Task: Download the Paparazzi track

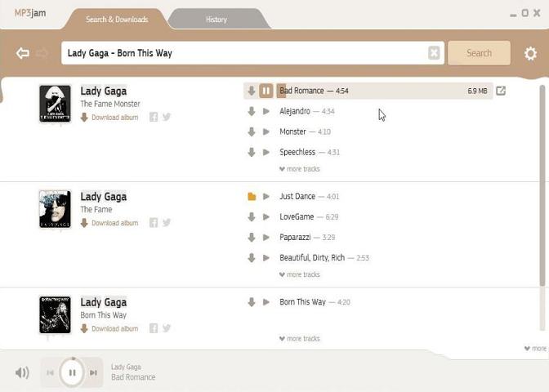Action: coord(252,238)
